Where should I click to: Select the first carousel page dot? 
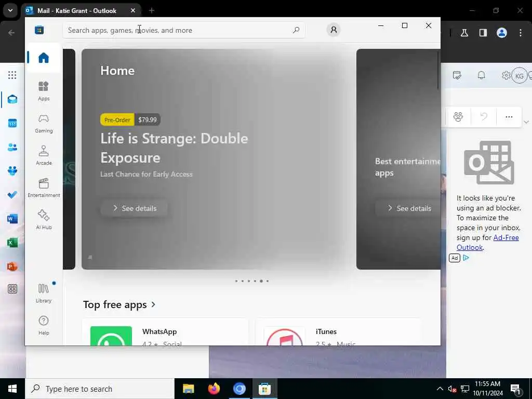[236, 281]
